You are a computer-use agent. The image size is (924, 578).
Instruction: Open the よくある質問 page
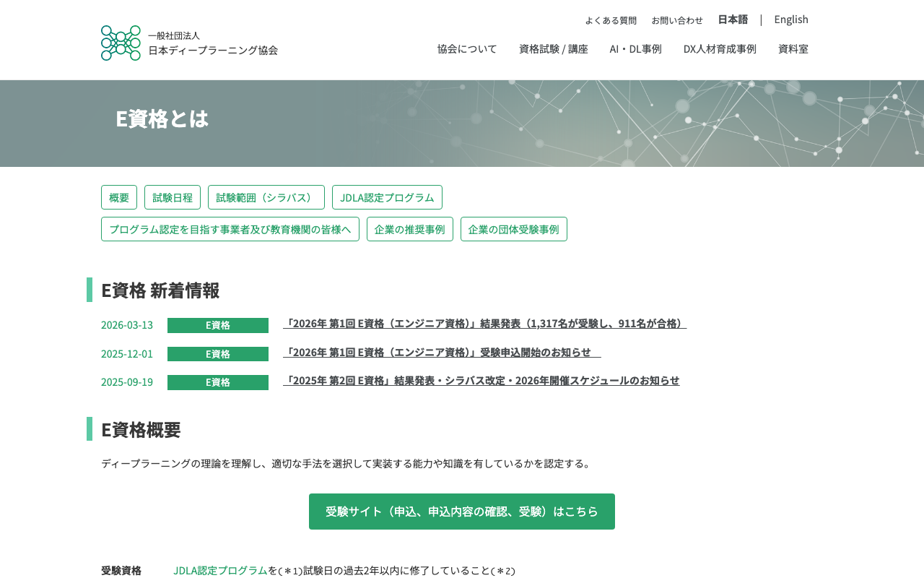tap(611, 20)
